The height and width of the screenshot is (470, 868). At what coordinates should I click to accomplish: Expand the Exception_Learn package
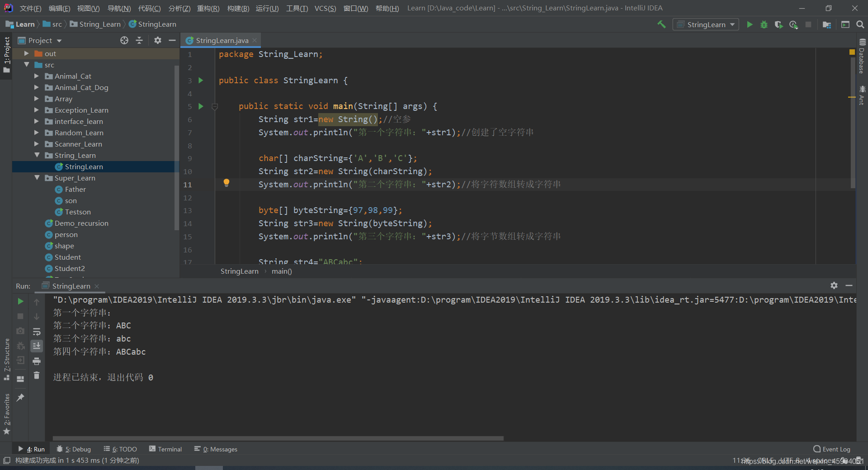click(x=37, y=110)
